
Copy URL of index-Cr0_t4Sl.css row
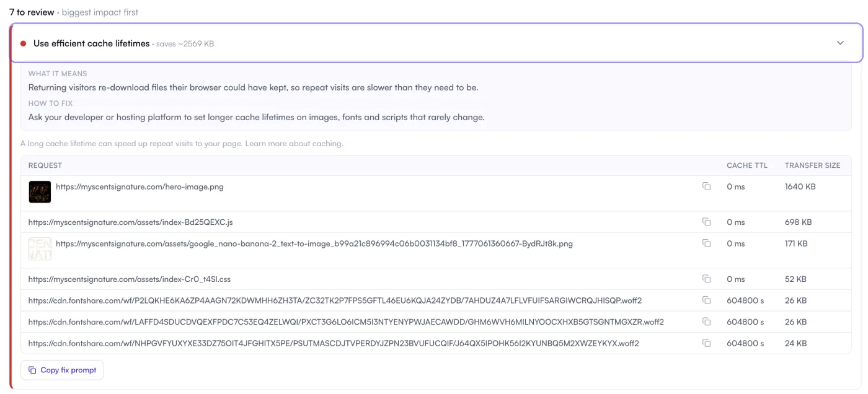pyautogui.click(x=706, y=279)
